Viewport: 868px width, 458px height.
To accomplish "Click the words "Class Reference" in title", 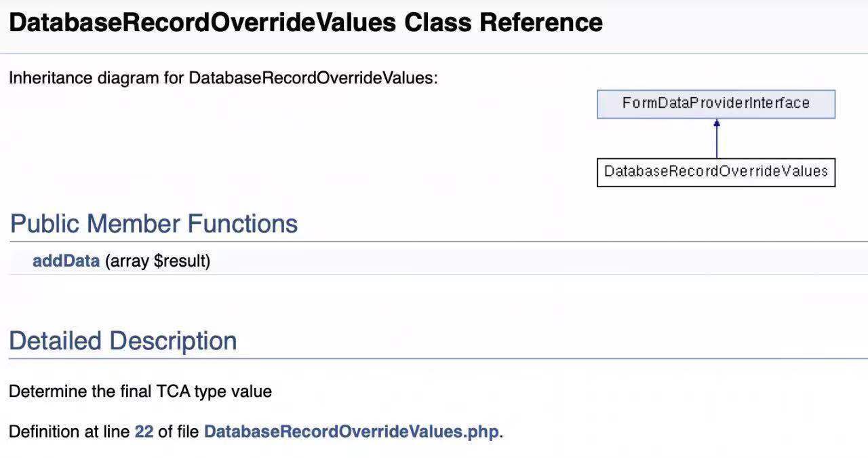I will point(503,23).
